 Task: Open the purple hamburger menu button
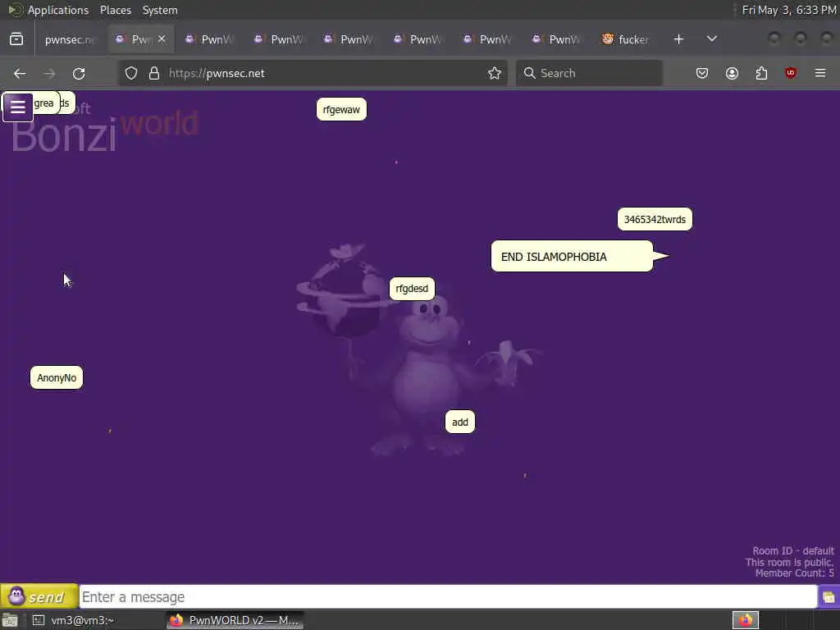tap(18, 107)
